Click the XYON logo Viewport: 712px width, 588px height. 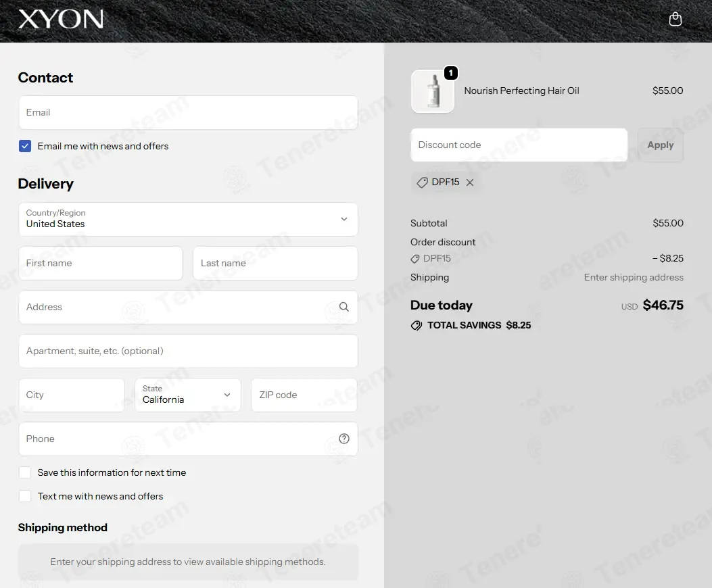(61, 19)
